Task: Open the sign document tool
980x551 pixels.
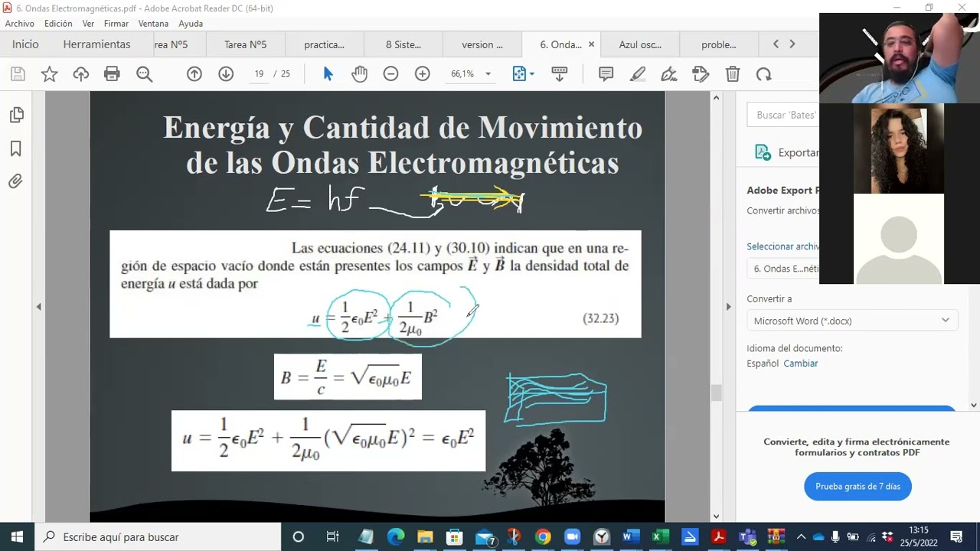Action: coord(669,74)
